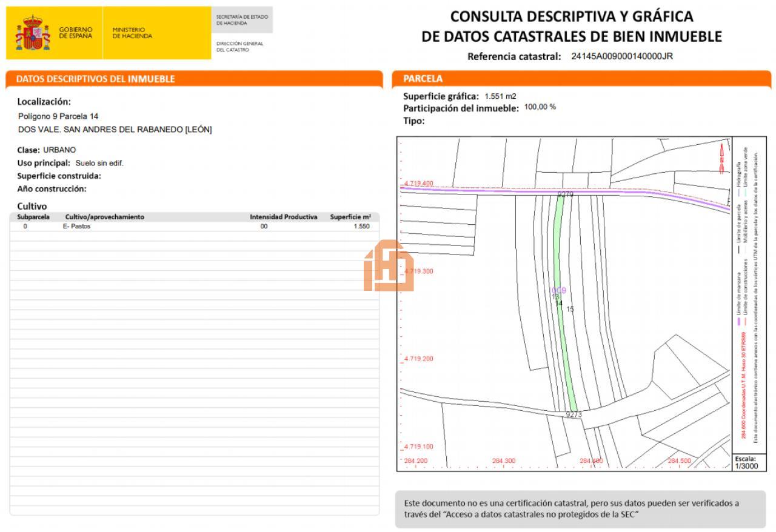Click the Escala 1/3000 box

click(745, 462)
